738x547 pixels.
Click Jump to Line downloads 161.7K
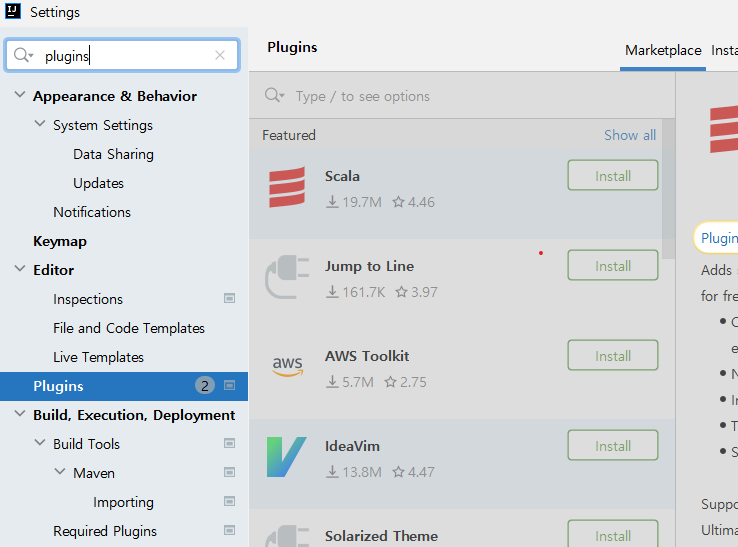point(356,292)
